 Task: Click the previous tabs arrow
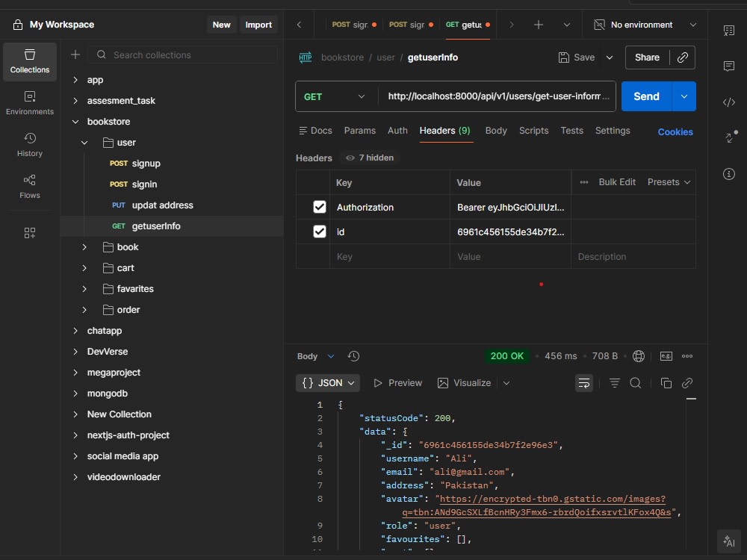(300, 25)
